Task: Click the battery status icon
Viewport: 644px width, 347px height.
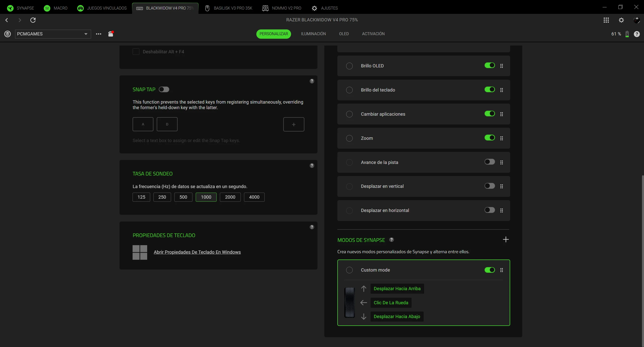Action: click(x=627, y=34)
